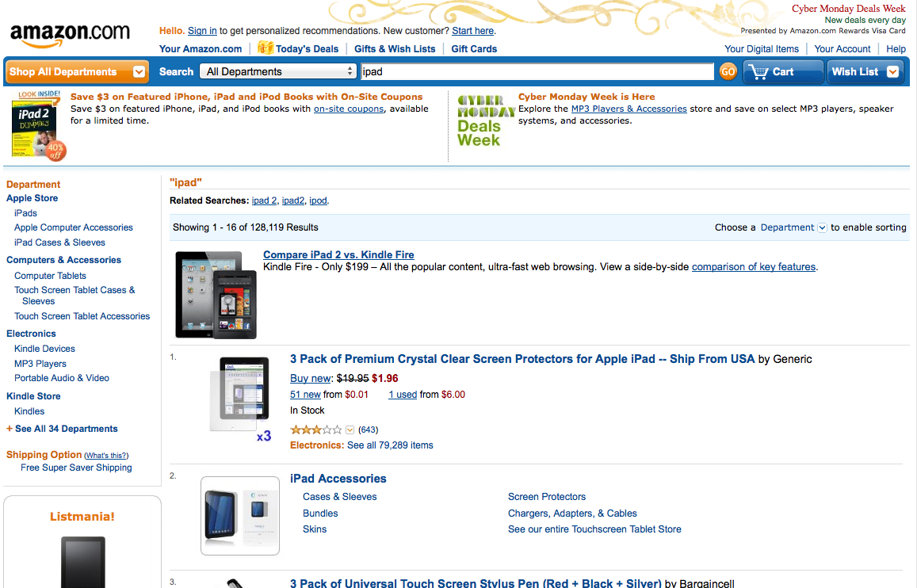917x588 pixels.
Task: Click the Sign in link
Action: 202,31
